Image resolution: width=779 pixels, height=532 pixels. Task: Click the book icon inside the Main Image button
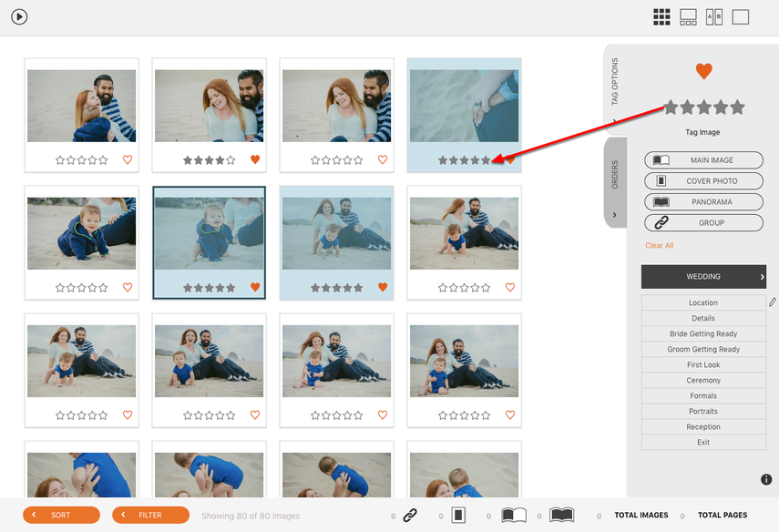tap(661, 160)
